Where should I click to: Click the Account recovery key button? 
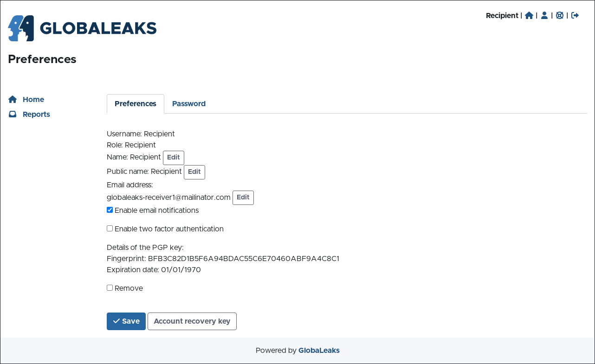(x=192, y=321)
